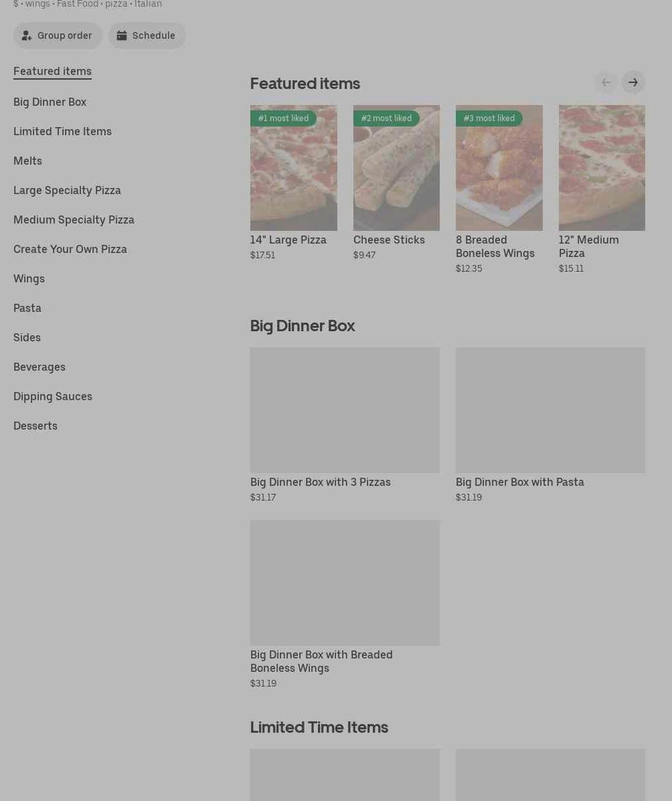
Task: Go to the Wings category
Action: point(29,279)
